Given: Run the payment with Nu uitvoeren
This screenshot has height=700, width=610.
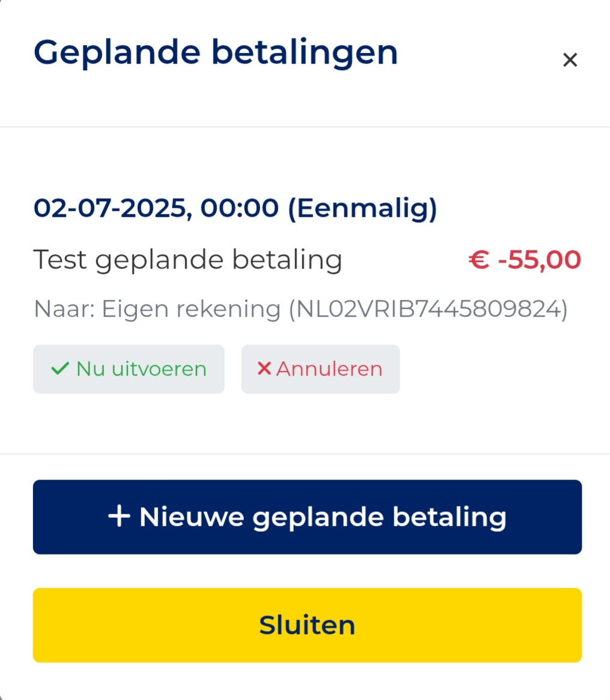Looking at the screenshot, I should click(129, 369).
